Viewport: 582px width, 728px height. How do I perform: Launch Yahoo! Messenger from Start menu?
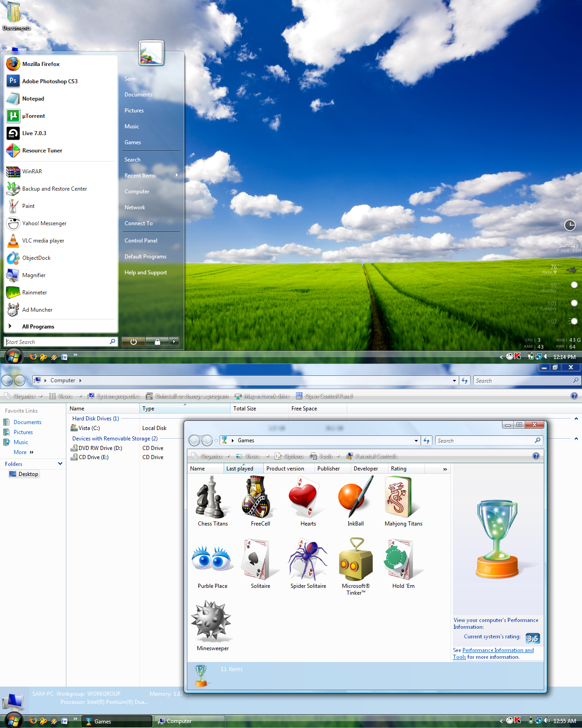61,223
